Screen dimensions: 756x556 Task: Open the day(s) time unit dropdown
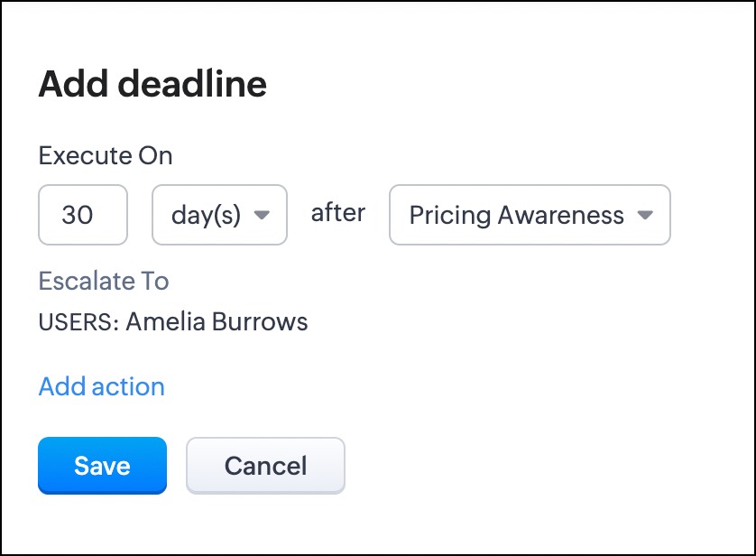click(219, 215)
